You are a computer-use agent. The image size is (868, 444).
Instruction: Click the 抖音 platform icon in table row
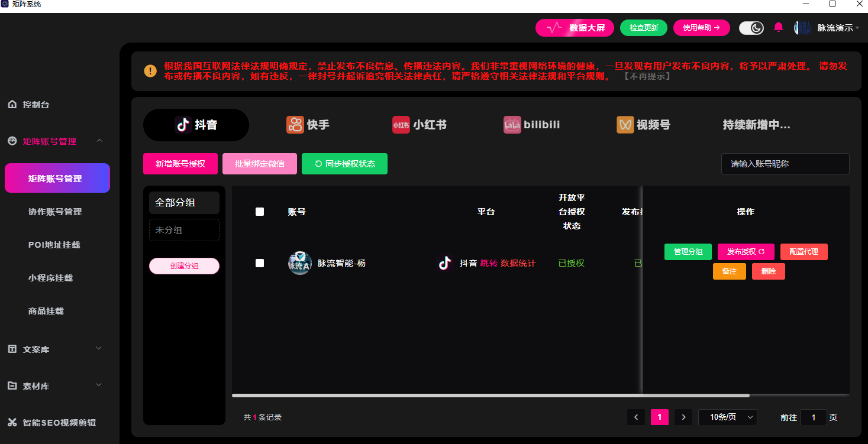445,263
